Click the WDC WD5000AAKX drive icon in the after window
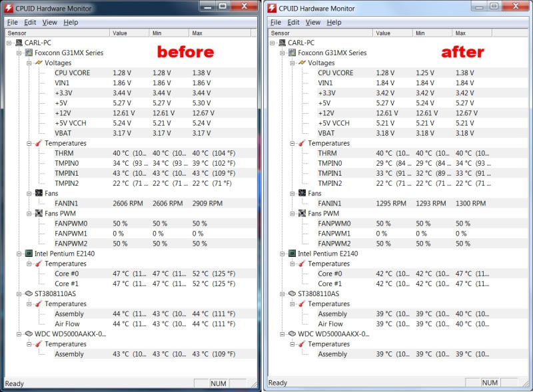 282,334
